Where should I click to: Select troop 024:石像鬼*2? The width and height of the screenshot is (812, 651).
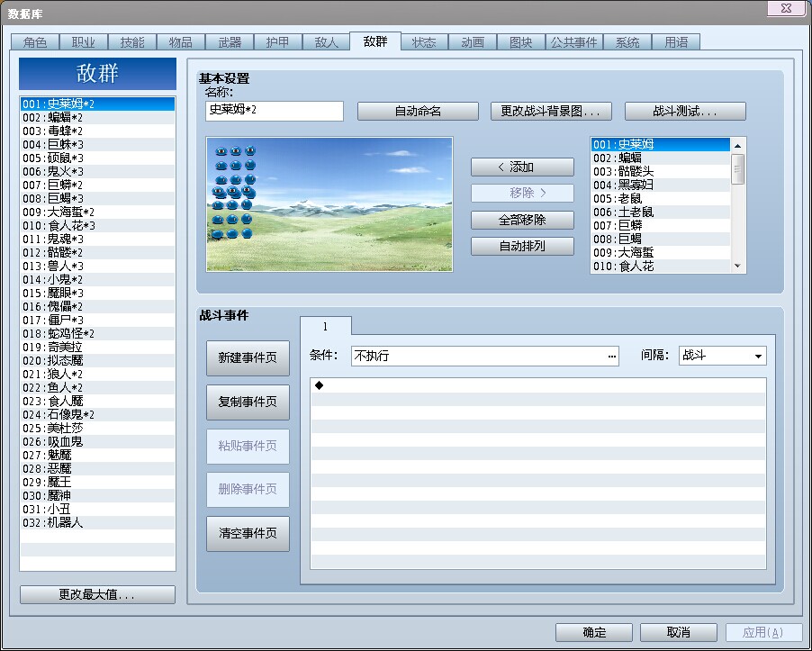point(97,414)
